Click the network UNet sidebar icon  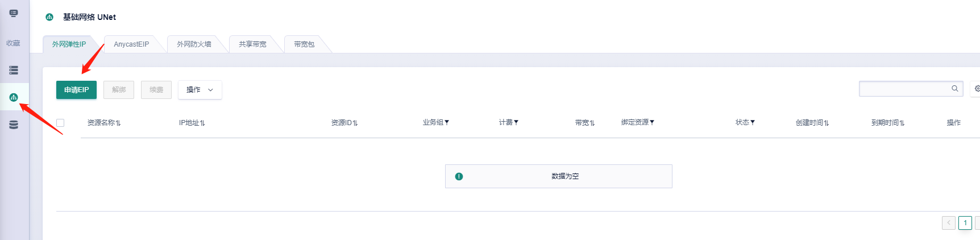(x=14, y=97)
